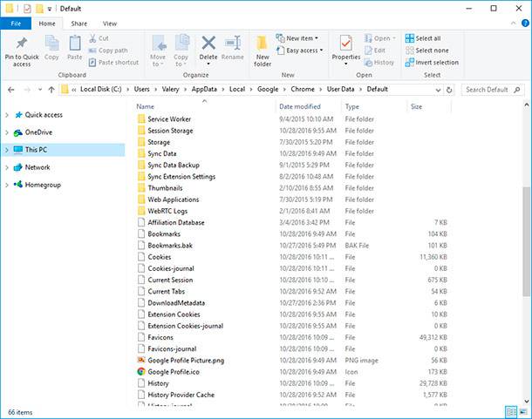Select Google Profile.ico file
Image resolution: width=532 pixels, height=419 pixels.
(x=174, y=372)
